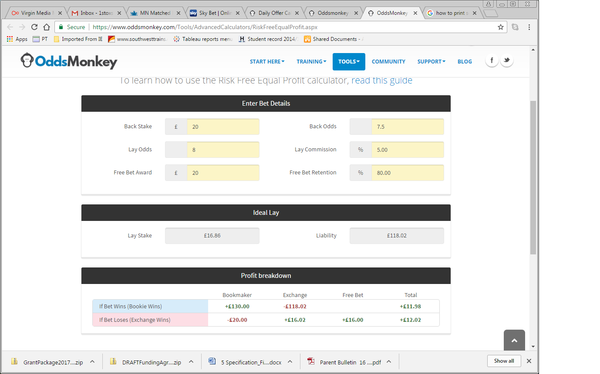Open the Imported From IE bookmark folder

click(x=78, y=39)
